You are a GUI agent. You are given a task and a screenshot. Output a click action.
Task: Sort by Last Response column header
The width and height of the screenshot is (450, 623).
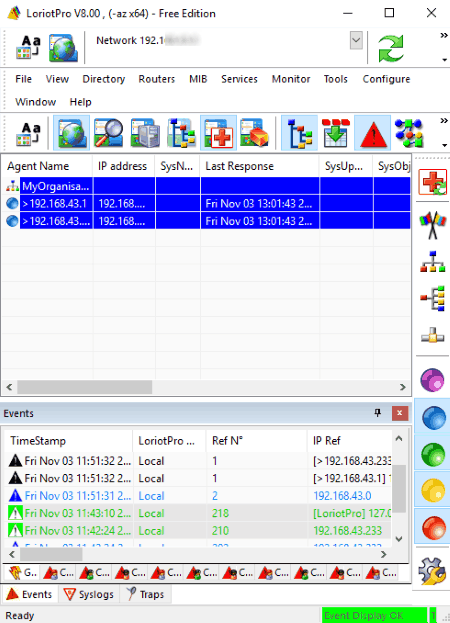click(x=259, y=166)
